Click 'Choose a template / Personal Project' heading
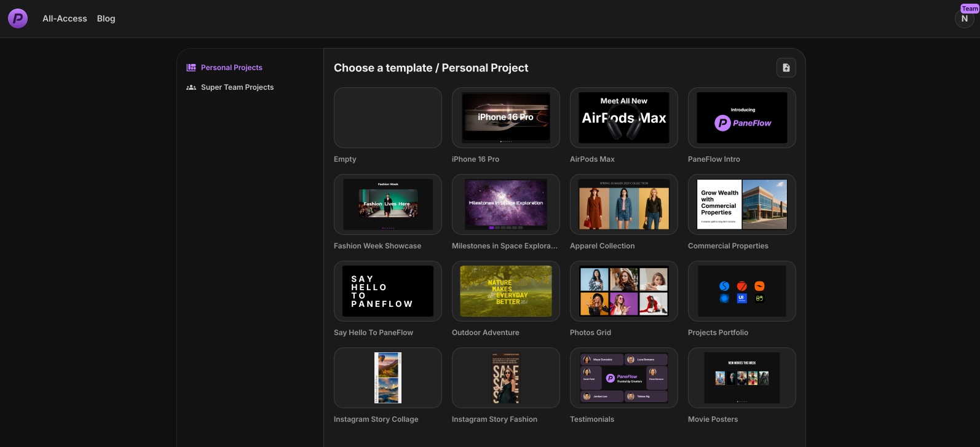The width and height of the screenshot is (980, 447). pos(431,68)
